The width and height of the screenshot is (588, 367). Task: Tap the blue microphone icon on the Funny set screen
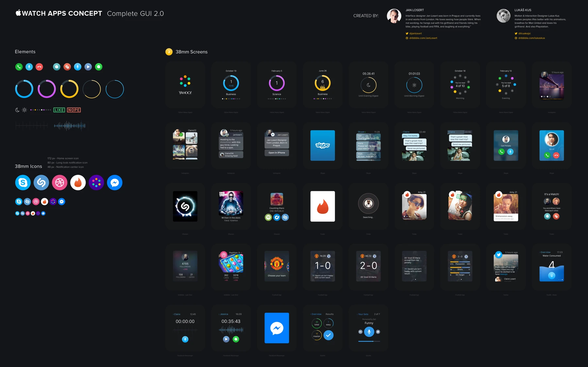pyautogui.click(x=368, y=331)
